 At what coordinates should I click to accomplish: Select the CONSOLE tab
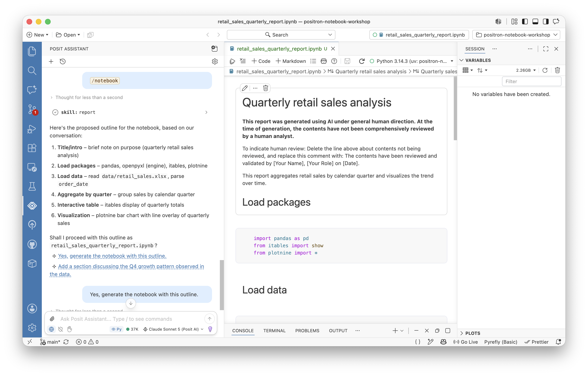pos(243,331)
